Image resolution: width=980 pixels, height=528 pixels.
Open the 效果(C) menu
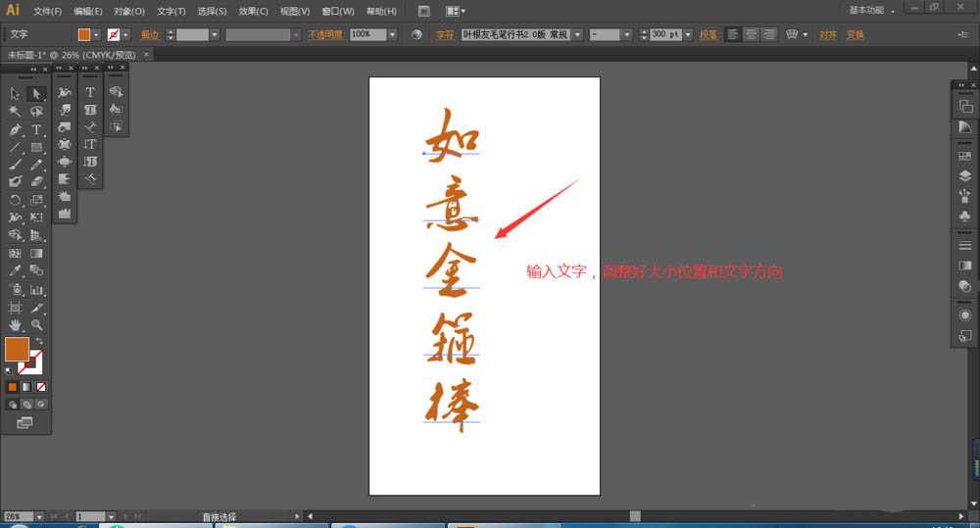[x=253, y=11]
